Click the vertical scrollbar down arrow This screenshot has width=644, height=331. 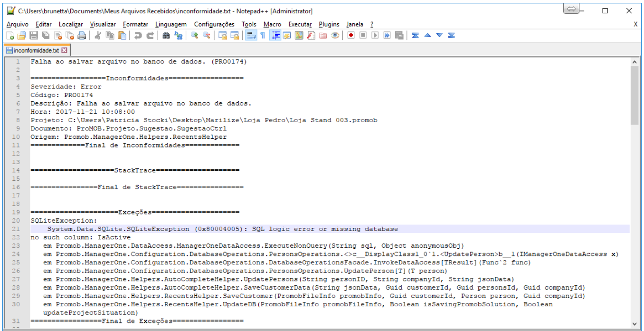[x=635, y=323]
